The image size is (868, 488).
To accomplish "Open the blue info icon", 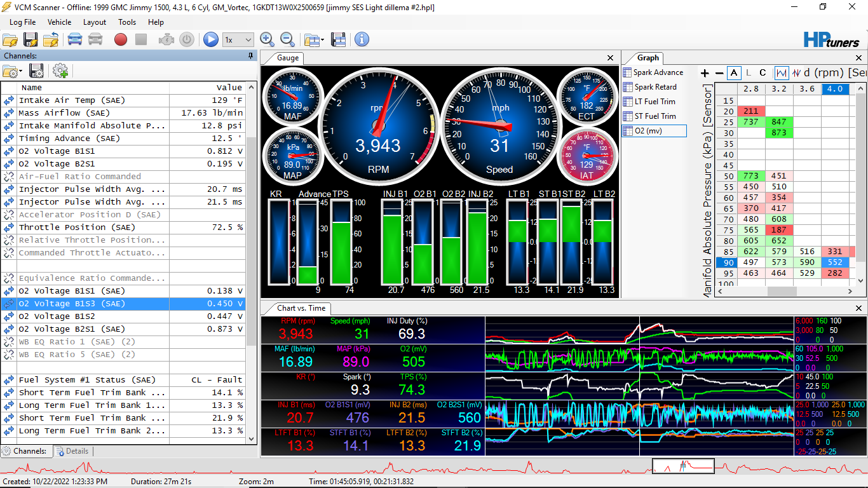I will (x=362, y=39).
